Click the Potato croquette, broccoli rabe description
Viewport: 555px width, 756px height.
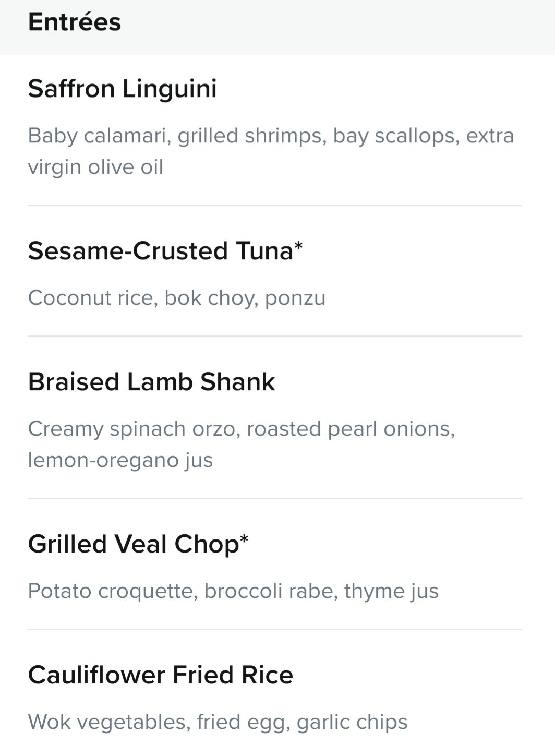pyautogui.click(x=233, y=591)
